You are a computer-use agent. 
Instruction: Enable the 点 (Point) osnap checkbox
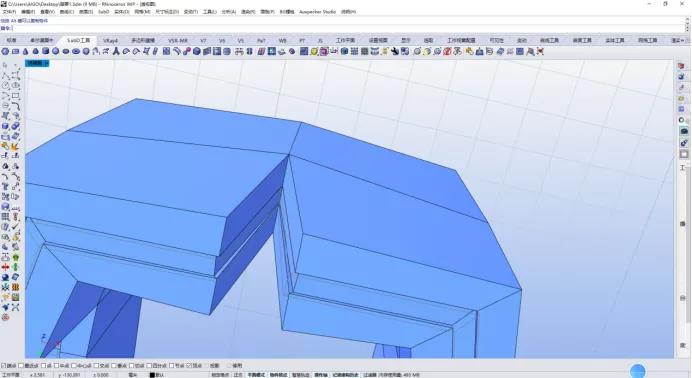point(43,366)
